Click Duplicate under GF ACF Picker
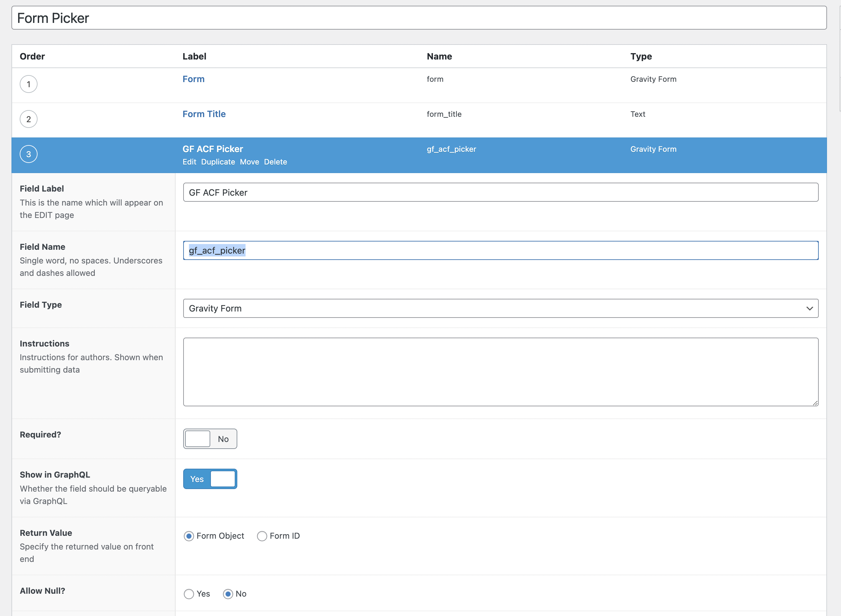 click(x=218, y=162)
